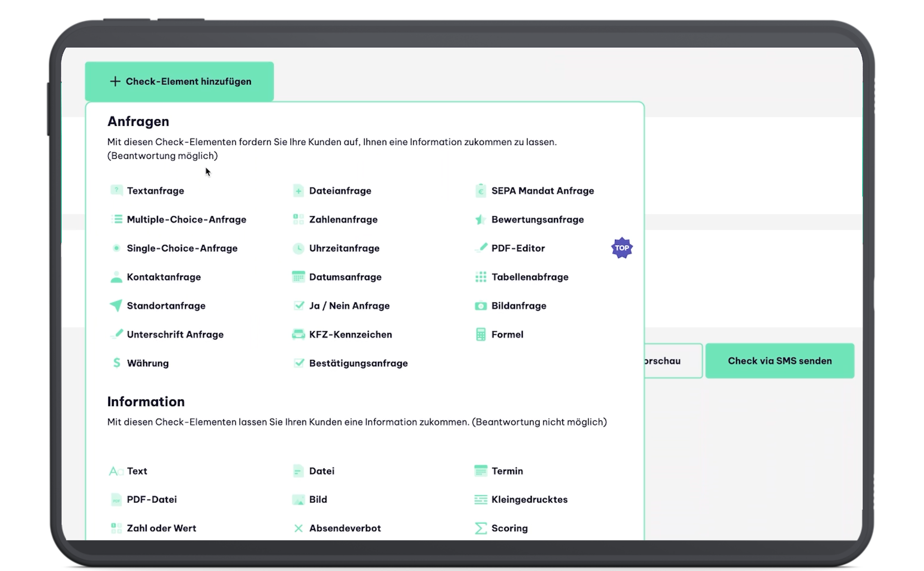Click the purple TOP badge next to PDF-Editor
The width and height of the screenshot is (924, 571).
(622, 248)
